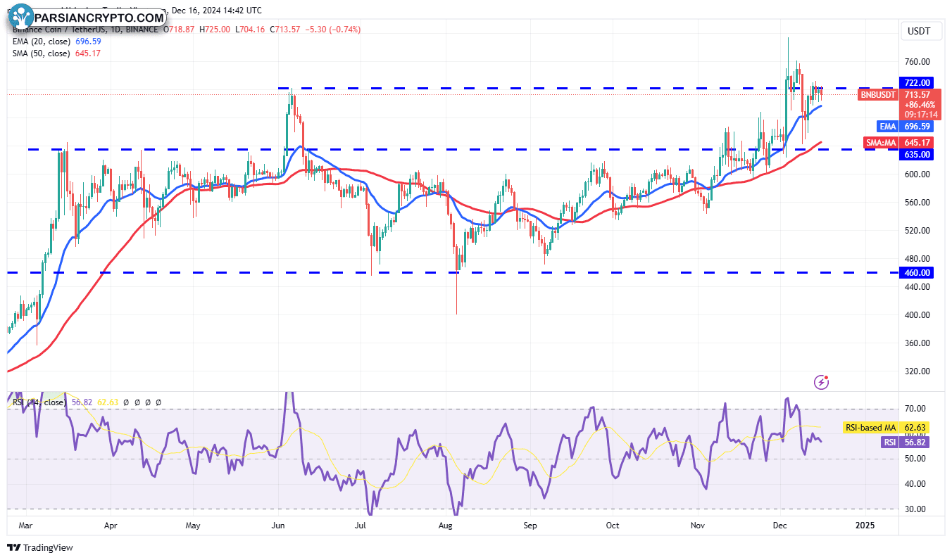
Task: Click the purple lightning bolt icon
Action: pos(821,382)
